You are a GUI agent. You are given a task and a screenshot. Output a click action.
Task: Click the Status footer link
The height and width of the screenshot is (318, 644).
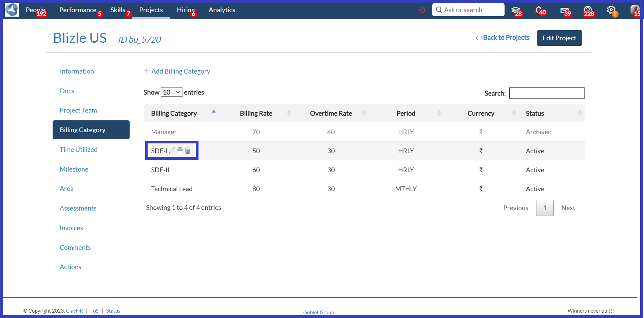click(x=113, y=311)
